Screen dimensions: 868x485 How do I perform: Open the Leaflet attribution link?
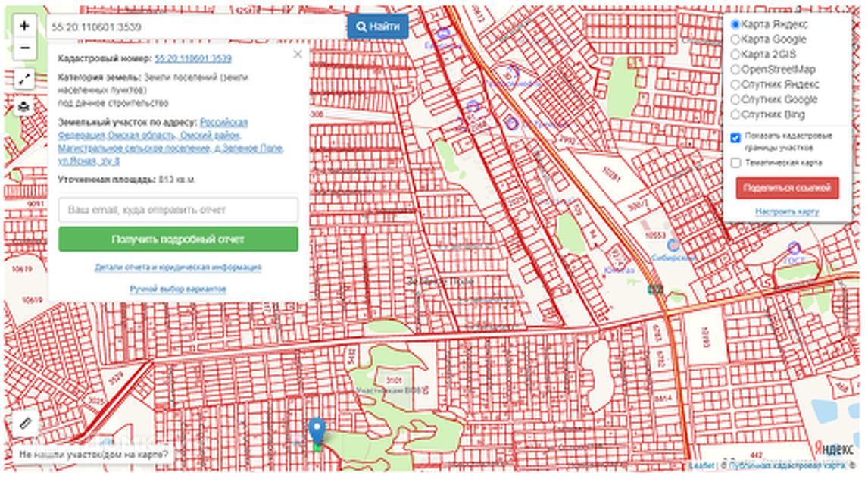tap(702, 465)
